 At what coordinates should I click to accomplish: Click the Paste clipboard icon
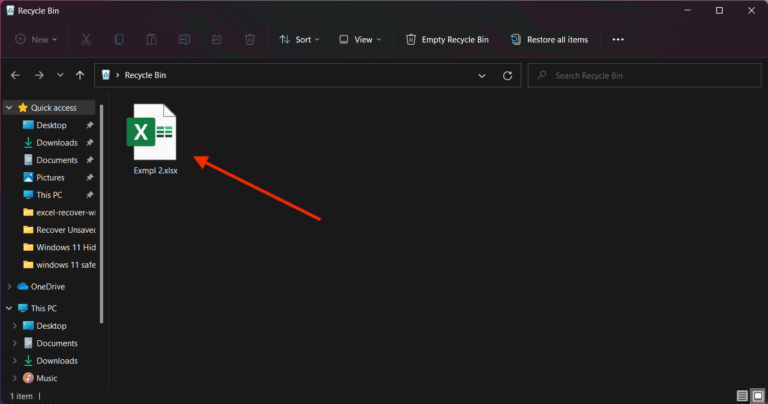151,40
